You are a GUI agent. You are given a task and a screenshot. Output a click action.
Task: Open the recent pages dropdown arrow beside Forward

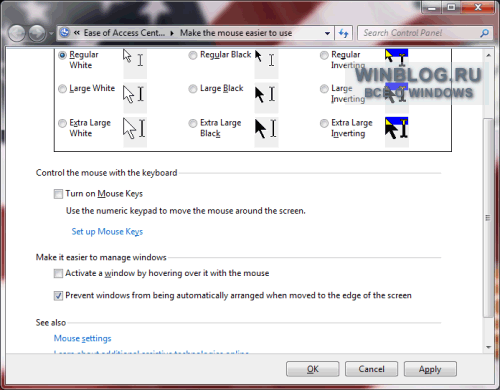tap(51, 34)
